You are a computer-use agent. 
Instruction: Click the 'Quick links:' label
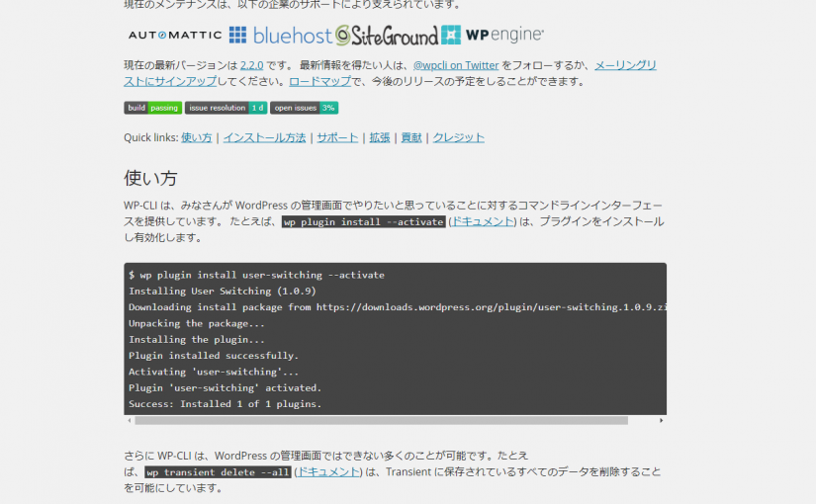click(151, 137)
